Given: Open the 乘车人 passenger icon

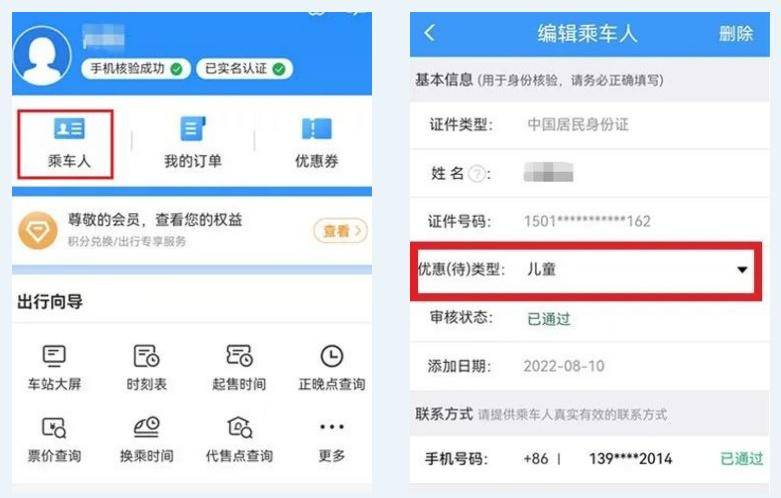Looking at the screenshot, I should coord(69,129).
